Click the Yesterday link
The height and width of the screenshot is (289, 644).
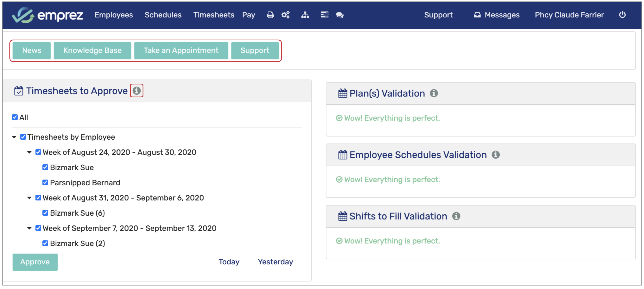275,262
